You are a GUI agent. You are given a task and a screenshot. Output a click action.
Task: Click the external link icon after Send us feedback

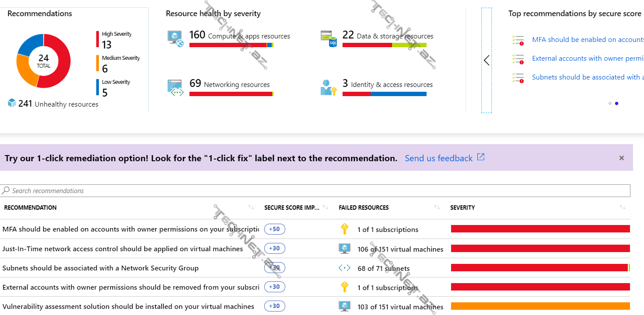pyautogui.click(x=481, y=157)
